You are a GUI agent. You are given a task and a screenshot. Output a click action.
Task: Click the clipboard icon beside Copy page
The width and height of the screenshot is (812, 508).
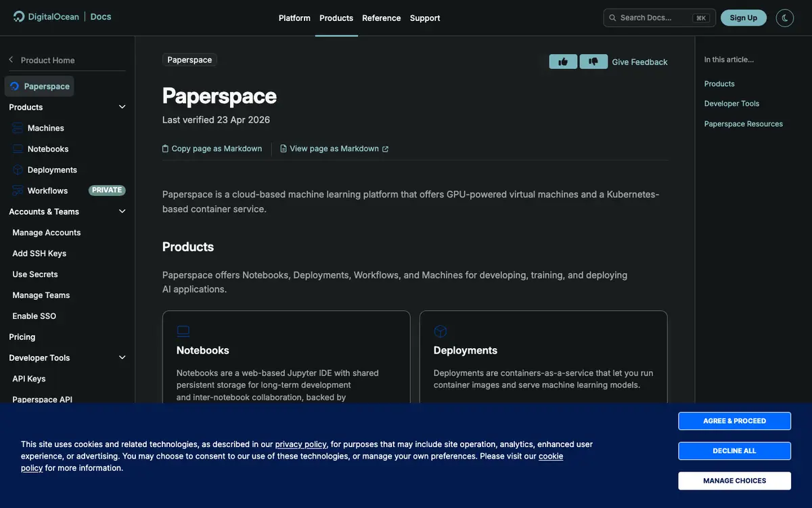(x=165, y=148)
